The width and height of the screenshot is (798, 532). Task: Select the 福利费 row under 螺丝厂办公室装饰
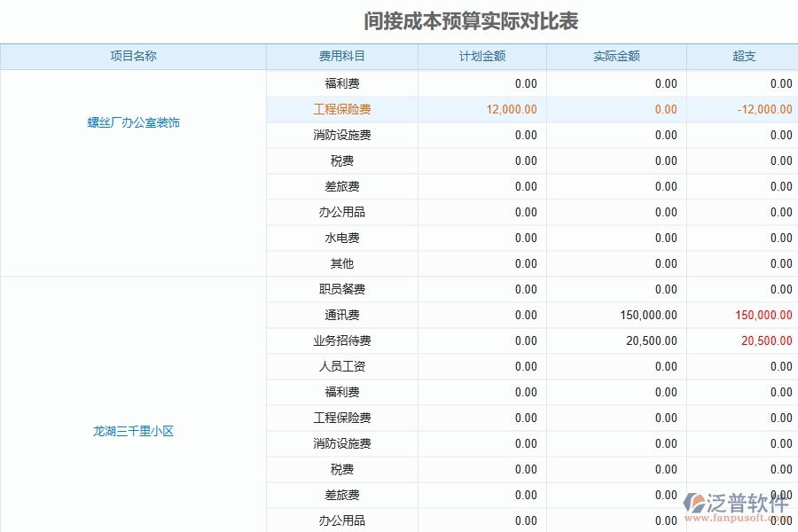point(341,83)
